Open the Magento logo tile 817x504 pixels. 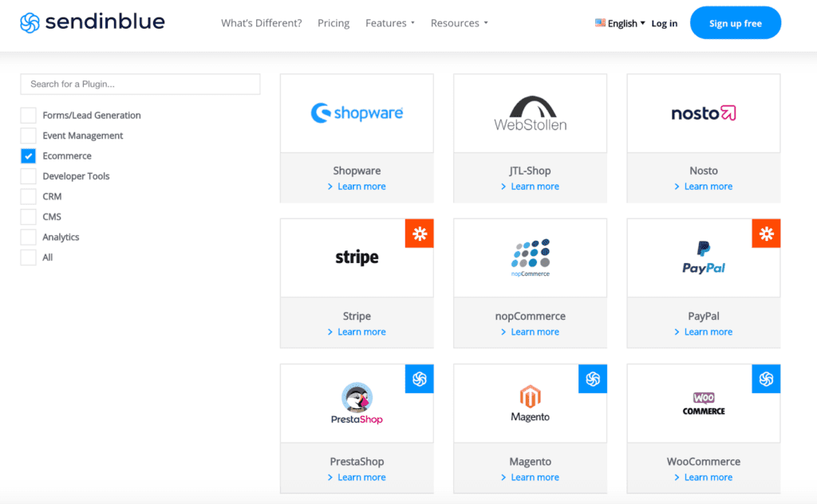point(531,404)
